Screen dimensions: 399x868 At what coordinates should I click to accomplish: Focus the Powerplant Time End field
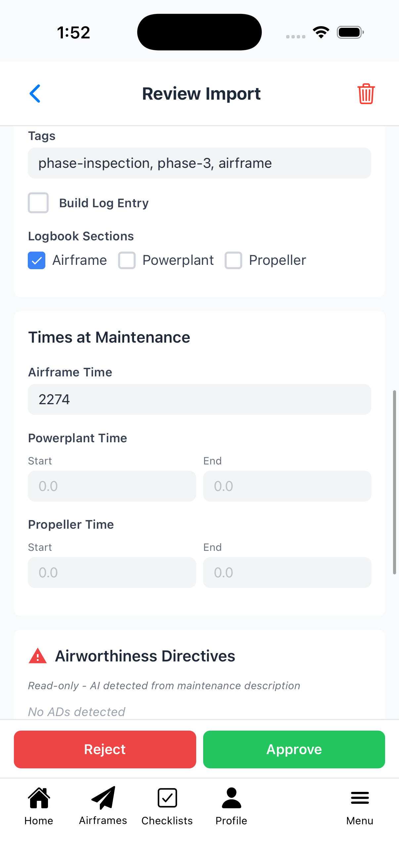click(x=287, y=486)
